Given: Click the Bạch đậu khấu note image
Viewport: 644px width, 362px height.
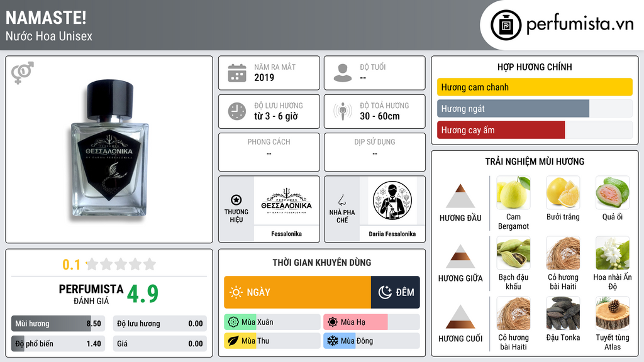Looking at the screenshot, I should click(x=513, y=253).
